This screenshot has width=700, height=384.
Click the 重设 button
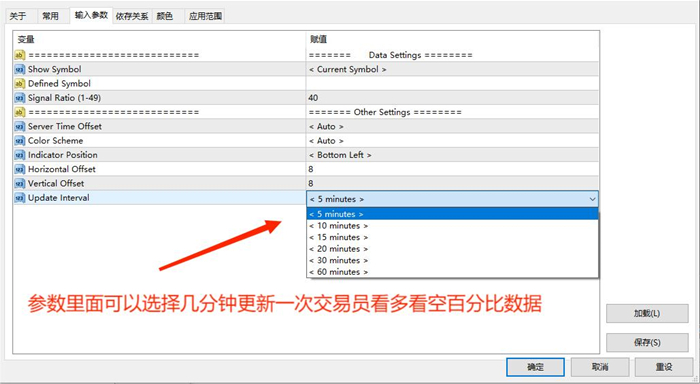coord(664,367)
